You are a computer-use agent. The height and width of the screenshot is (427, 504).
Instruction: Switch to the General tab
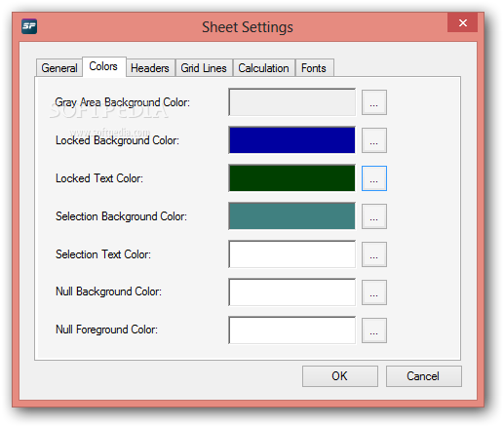pos(59,68)
